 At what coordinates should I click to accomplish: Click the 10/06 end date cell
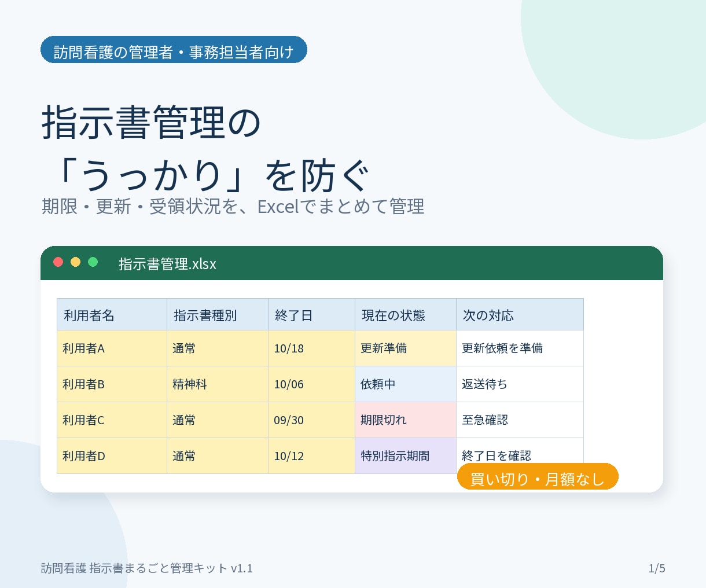tap(311, 384)
